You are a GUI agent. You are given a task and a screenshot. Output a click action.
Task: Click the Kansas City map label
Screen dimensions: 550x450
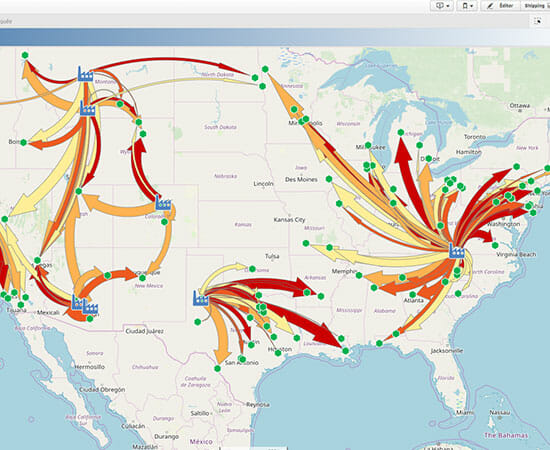(289, 220)
